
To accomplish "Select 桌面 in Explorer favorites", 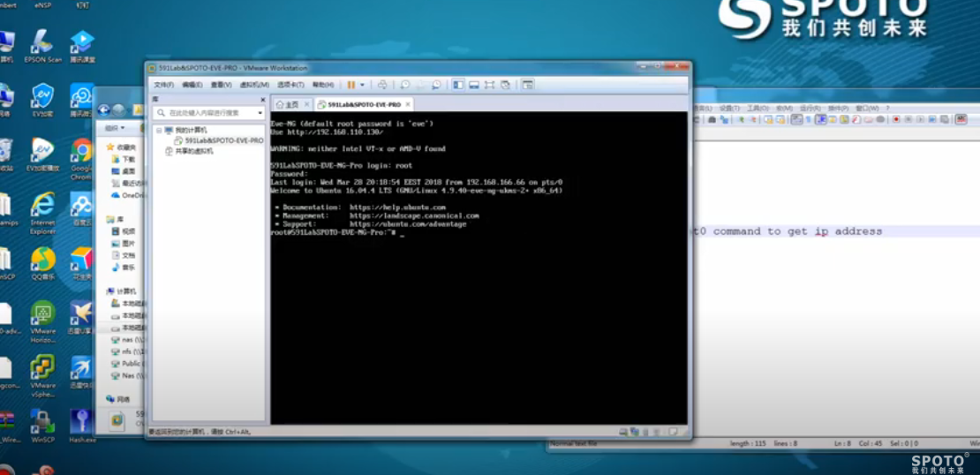I will tap(123, 171).
